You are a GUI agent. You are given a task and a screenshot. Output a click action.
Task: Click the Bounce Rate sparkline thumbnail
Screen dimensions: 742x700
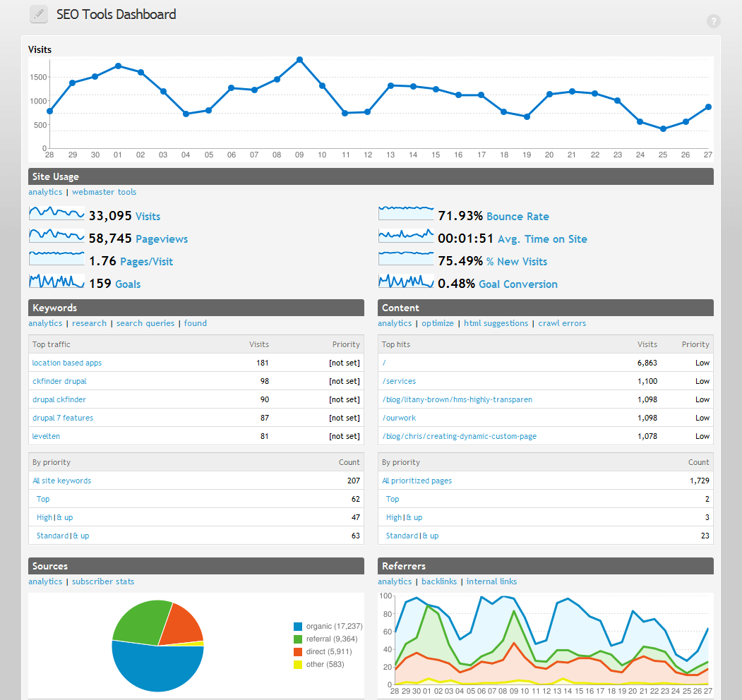point(405,212)
